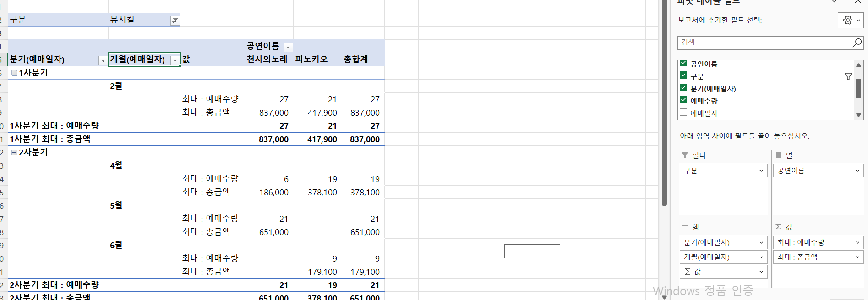Open the 공연이름 column header filter button

(288, 47)
